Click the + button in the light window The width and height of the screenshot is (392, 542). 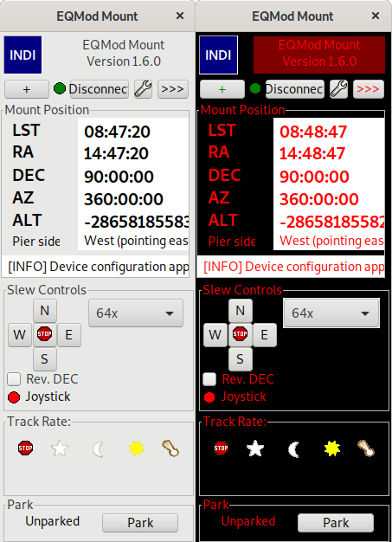(x=27, y=89)
